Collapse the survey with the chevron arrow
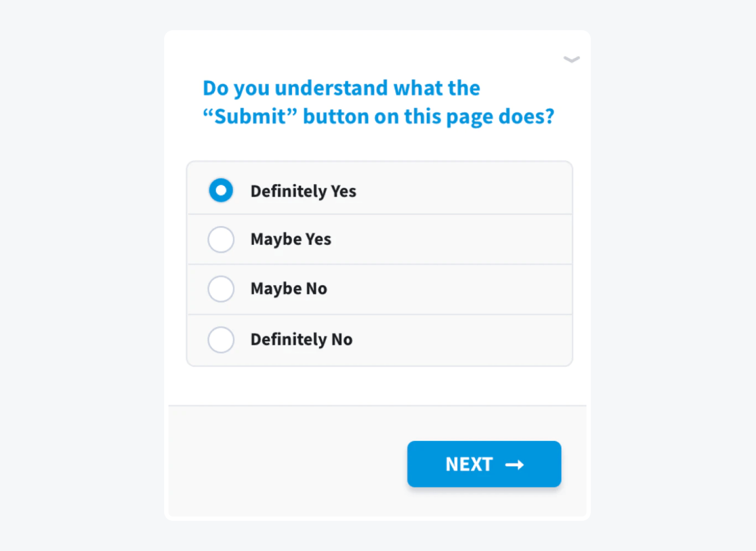Screen dimensions: 756x551 tap(571, 59)
